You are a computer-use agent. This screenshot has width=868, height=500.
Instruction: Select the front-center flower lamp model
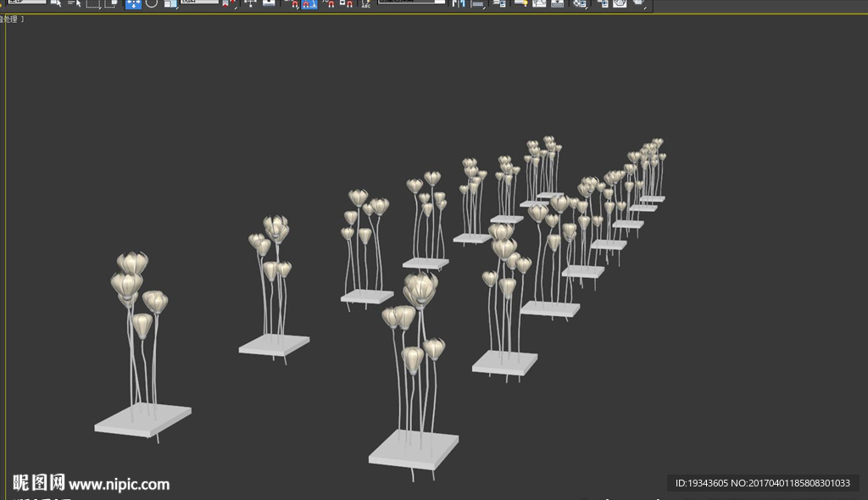click(414, 376)
